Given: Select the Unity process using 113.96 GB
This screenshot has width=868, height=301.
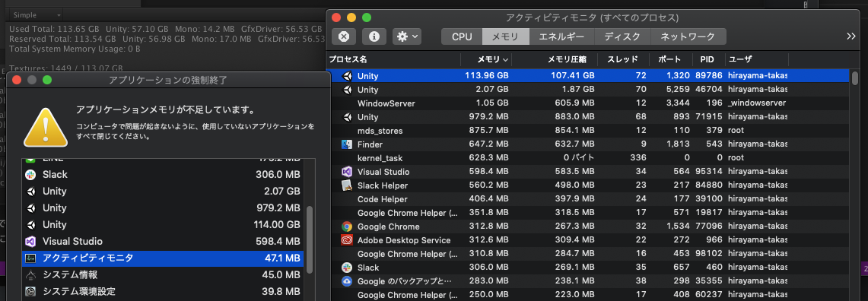Looking at the screenshot, I should tap(588, 76).
